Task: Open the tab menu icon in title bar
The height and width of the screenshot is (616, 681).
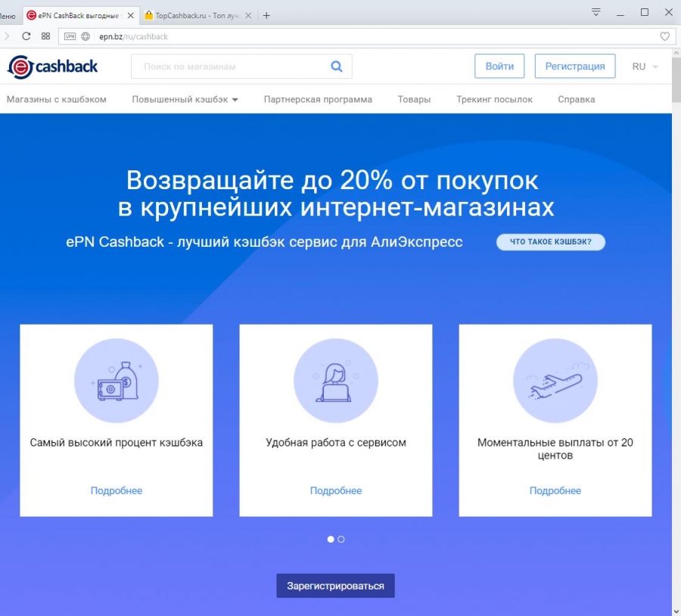Action: [596, 12]
